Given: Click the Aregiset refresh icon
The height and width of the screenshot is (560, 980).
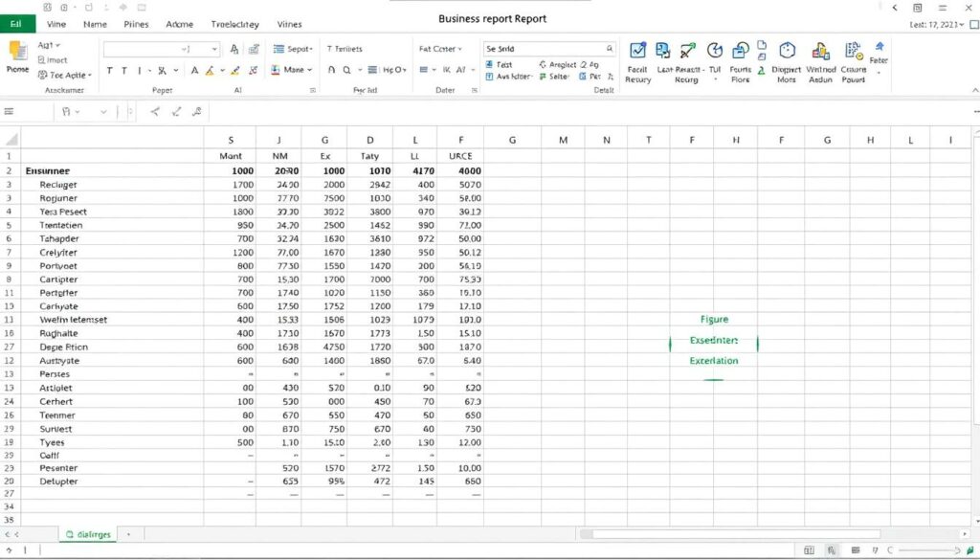Looking at the screenshot, I should [x=543, y=64].
